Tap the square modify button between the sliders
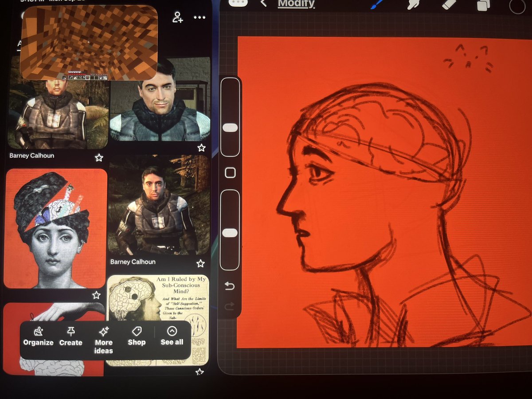Viewport: 532px width, 399px height. [x=230, y=173]
